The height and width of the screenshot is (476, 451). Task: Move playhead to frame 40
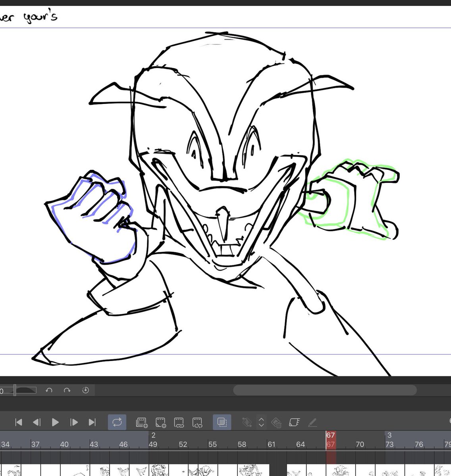coord(64,444)
